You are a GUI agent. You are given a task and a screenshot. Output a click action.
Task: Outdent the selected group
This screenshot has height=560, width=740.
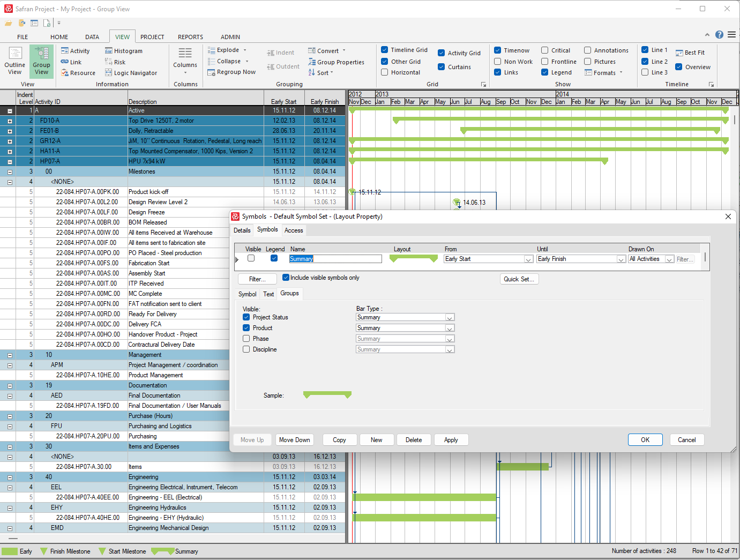[283, 66]
